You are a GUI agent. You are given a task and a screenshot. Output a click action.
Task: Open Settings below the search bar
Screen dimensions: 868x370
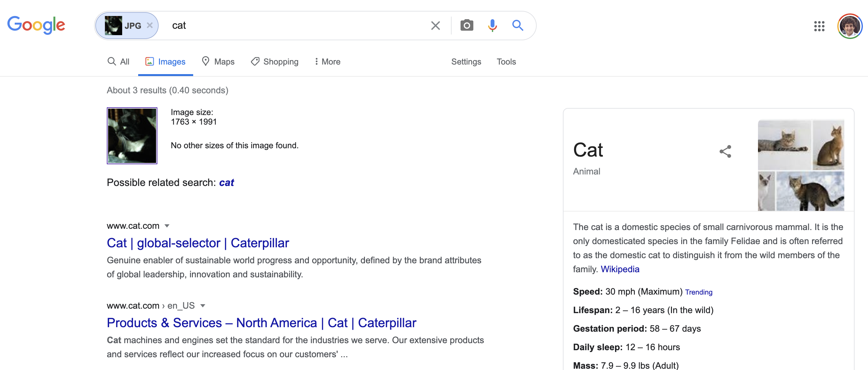pos(466,62)
